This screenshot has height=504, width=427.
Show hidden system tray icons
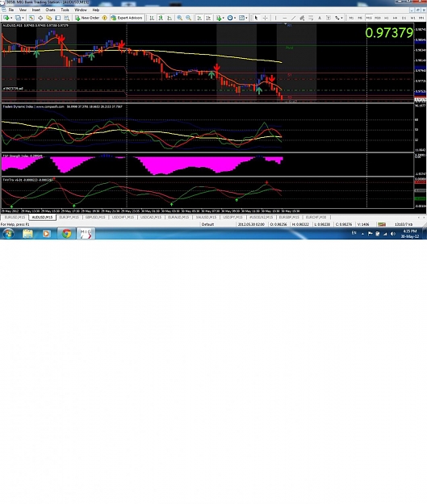[x=362, y=234]
